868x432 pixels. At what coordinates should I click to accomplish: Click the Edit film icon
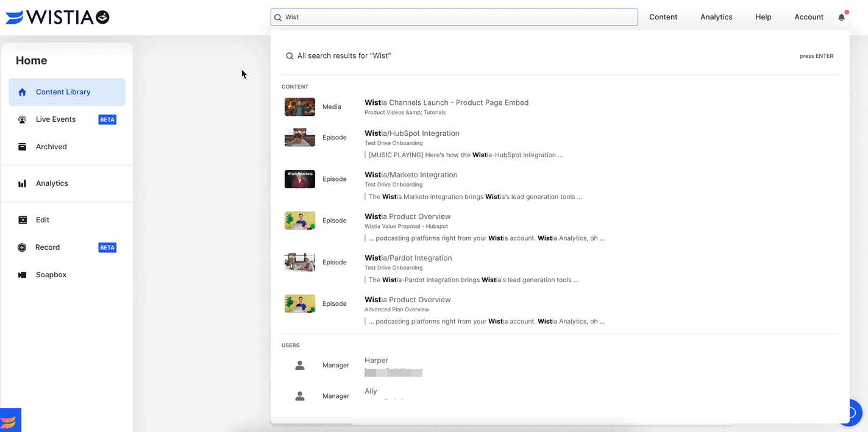tap(23, 220)
